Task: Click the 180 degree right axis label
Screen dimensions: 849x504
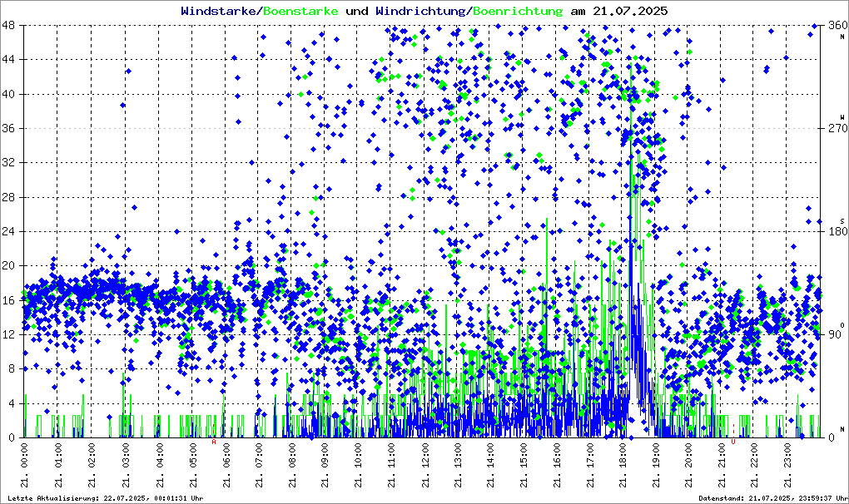Action: (x=832, y=231)
